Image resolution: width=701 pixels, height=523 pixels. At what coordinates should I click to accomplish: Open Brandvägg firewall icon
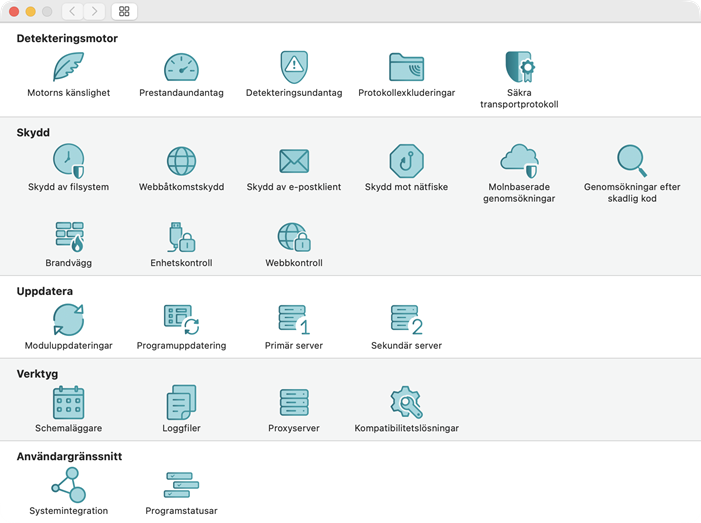pos(69,237)
